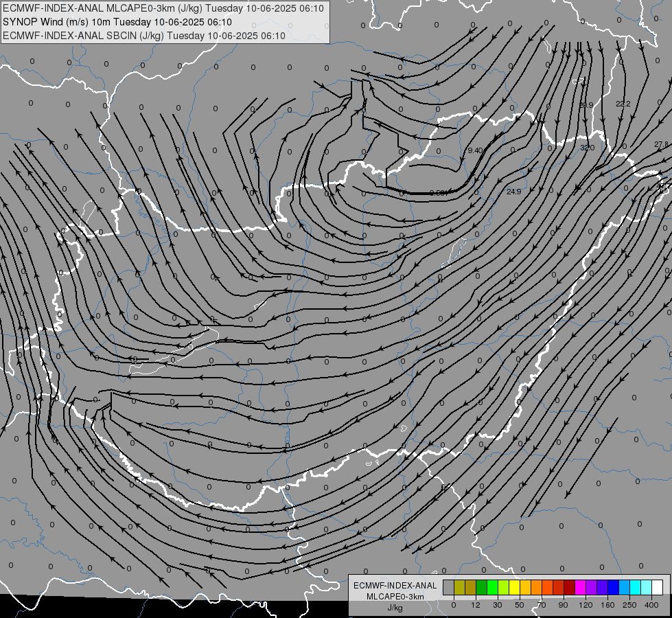
Task: Click the map value '20.9'
Action: [x=586, y=105]
